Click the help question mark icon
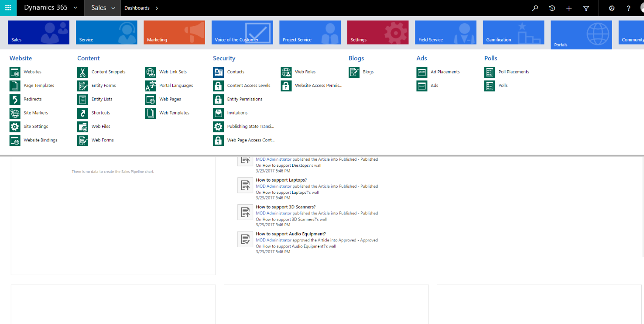Viewport: 644px width, 324px height. pos(629,8)
